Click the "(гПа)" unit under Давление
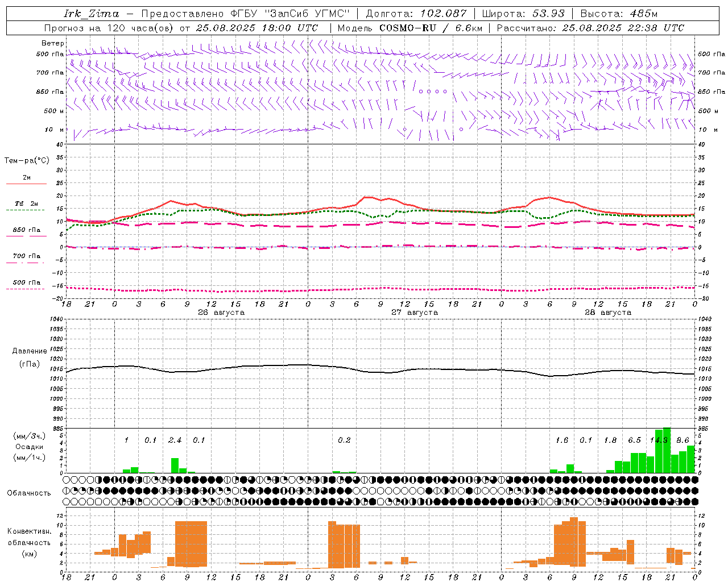728x582 pixels. [x=30, y=364]
